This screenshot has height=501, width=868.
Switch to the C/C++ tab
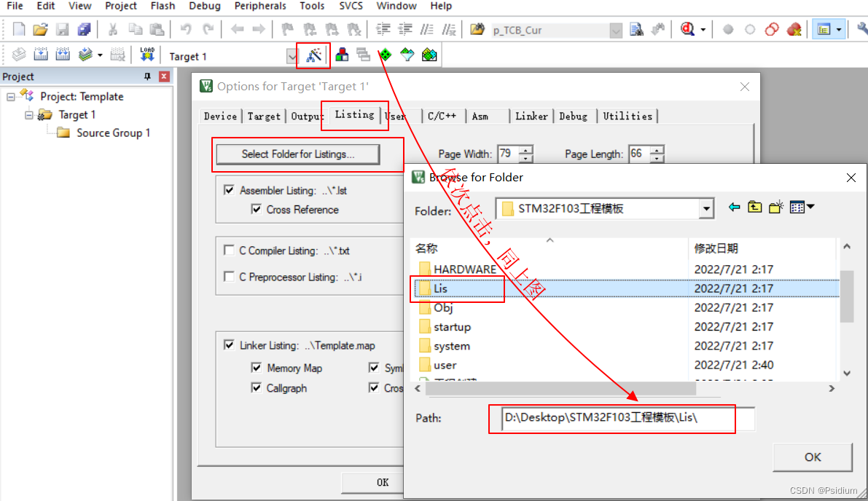pyautogui.click(x=442, y=116)
